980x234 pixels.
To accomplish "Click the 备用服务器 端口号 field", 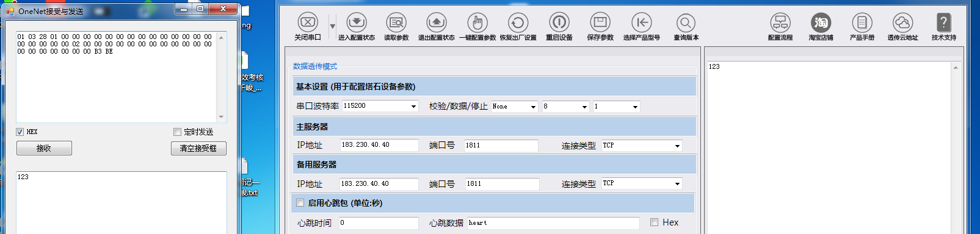I will point(502,184).
